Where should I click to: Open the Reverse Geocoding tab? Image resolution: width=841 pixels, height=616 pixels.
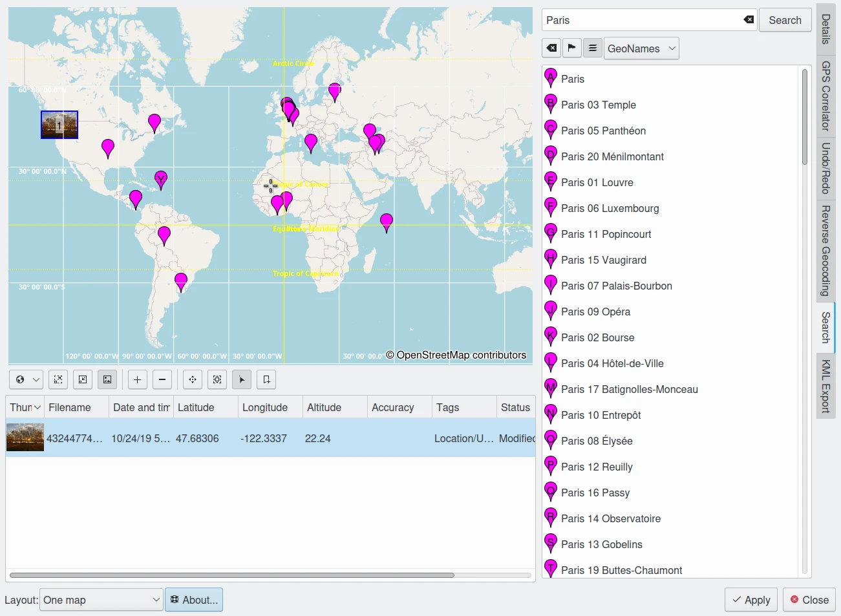(825, 251)
